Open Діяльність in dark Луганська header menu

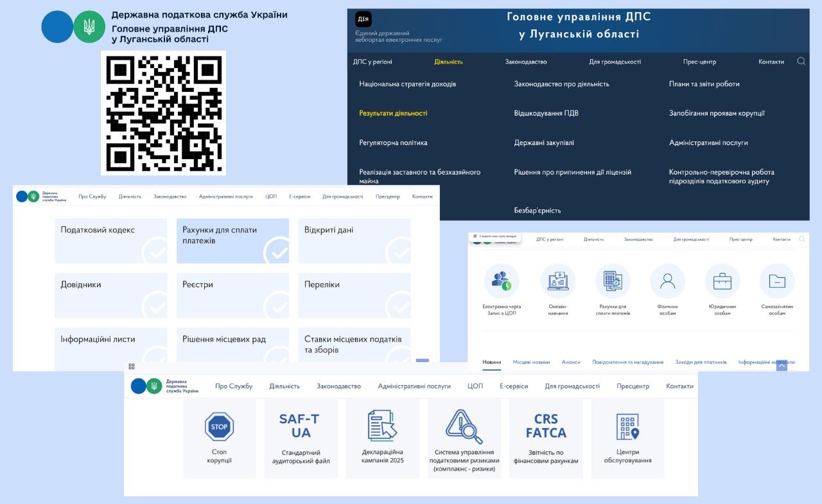click(448, 62)
